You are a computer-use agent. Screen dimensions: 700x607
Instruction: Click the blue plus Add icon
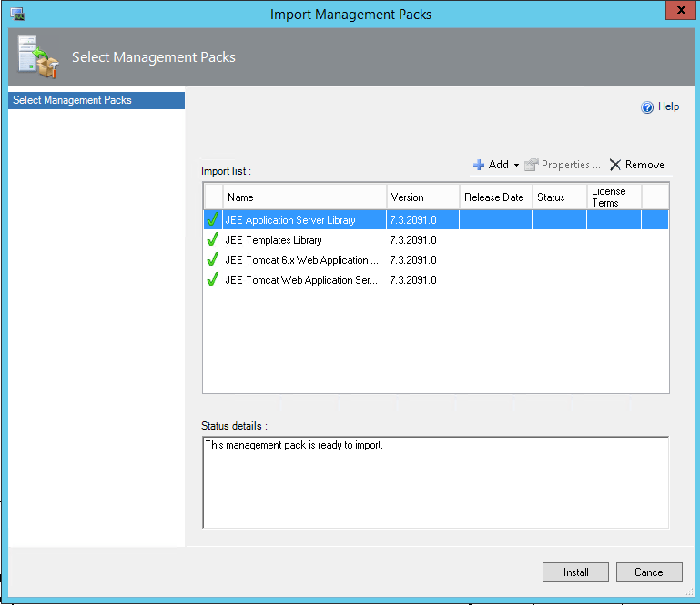pyautogui.click(x=479, y=165)
